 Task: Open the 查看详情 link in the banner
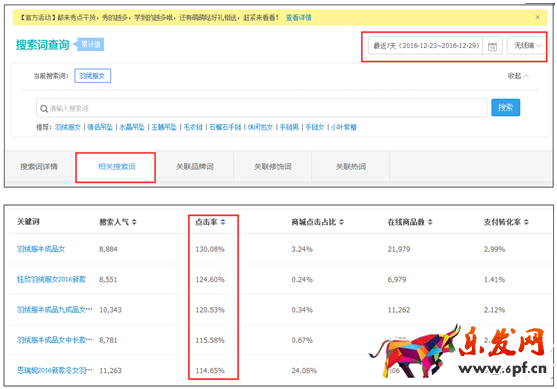point(298,17)
